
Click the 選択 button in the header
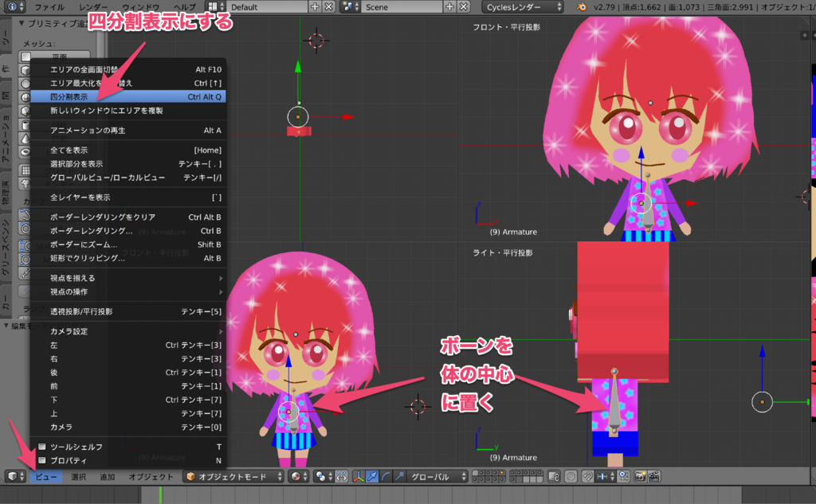[x=80, y=477]
